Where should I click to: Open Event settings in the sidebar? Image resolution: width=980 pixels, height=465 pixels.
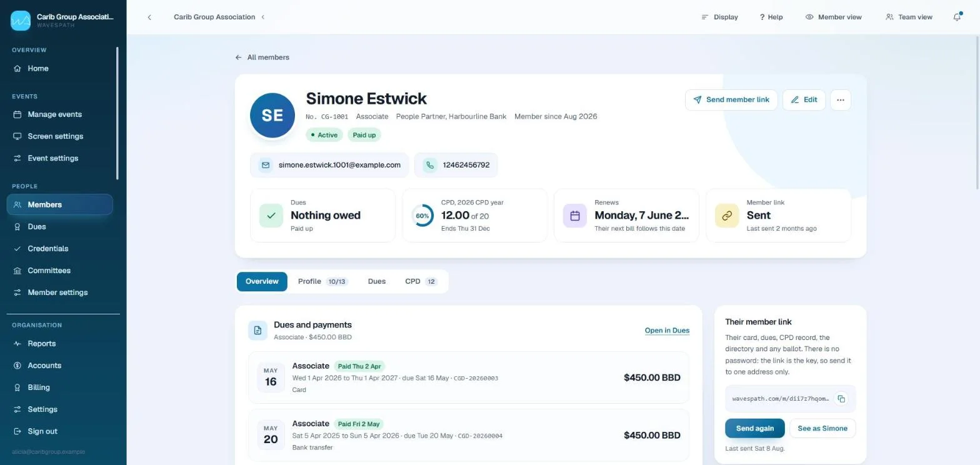click(59, 158)
